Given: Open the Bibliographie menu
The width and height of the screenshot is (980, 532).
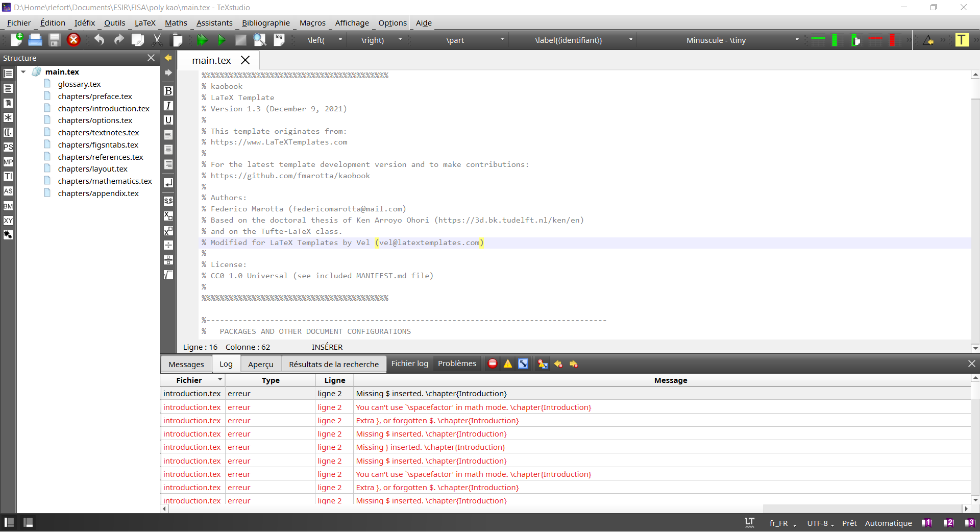Looking at the screenshot, I should pos(265,23).
